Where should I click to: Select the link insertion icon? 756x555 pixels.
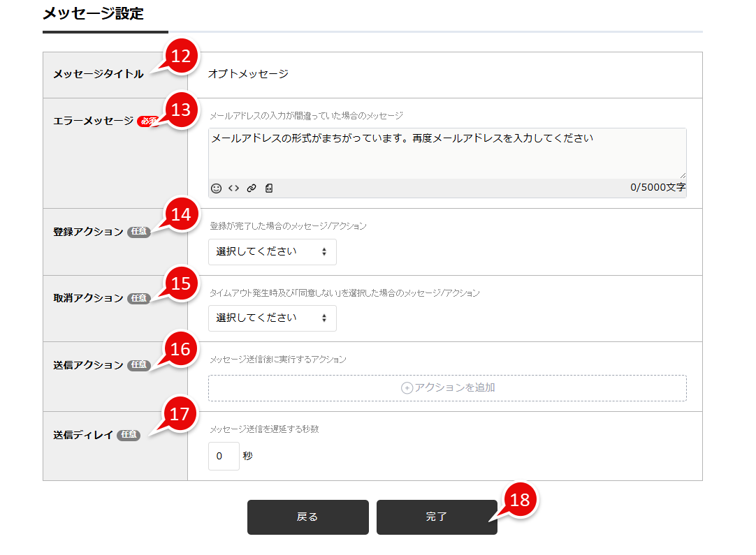(252, 188)
